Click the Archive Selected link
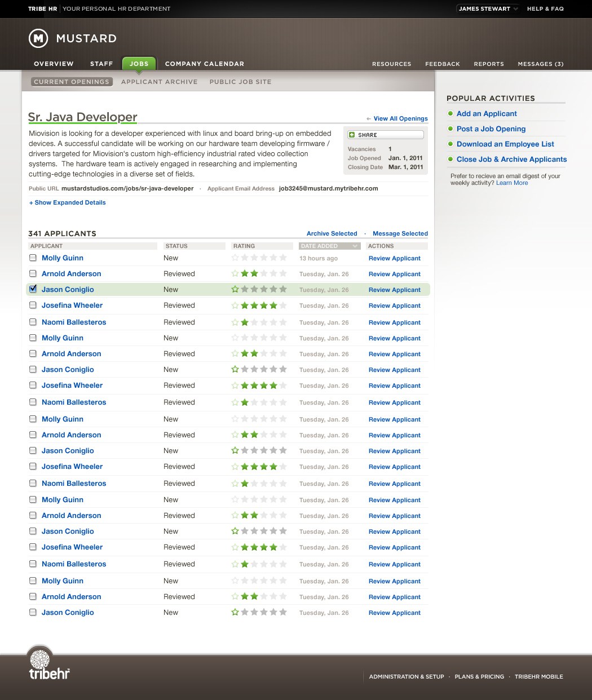Viewport: 592px width, 700px height. click(x=332, y=233)
